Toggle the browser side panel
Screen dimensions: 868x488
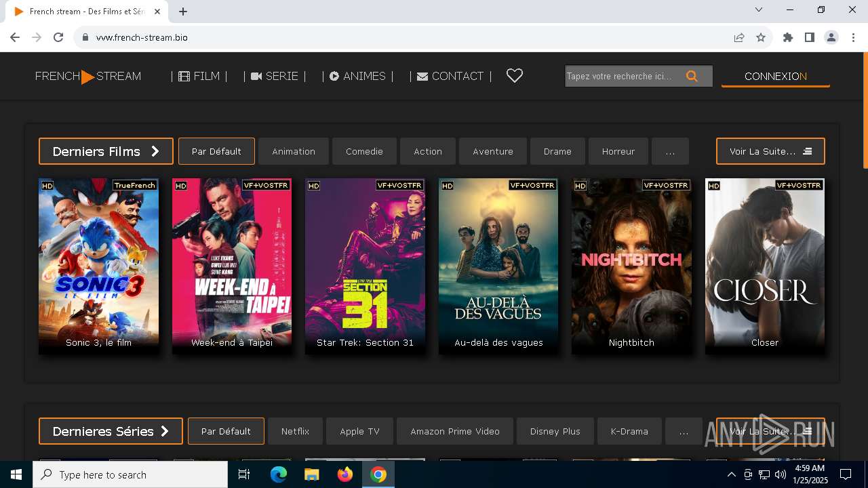810,37
